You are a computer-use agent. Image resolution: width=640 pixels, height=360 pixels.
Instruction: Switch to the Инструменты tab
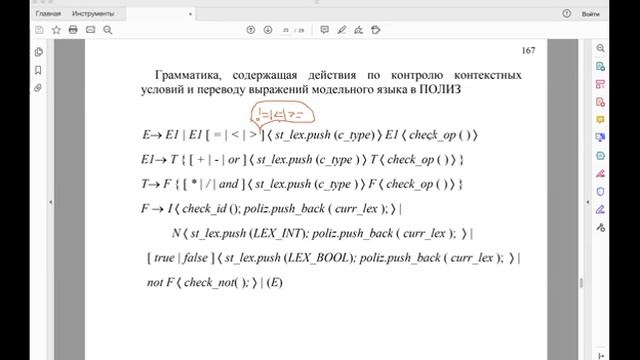coord(93,13)
